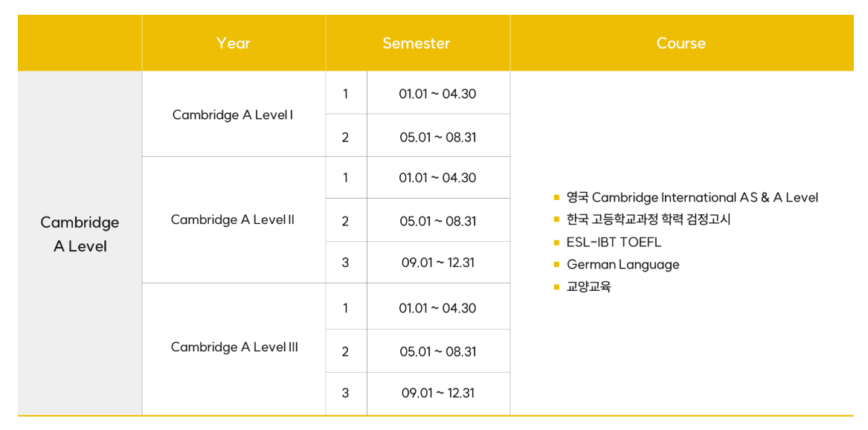Click Level III semester 2 dates 05.01 ~ 08.31
Viewport: 868px width, 430px height.
[x=437, y=351]
